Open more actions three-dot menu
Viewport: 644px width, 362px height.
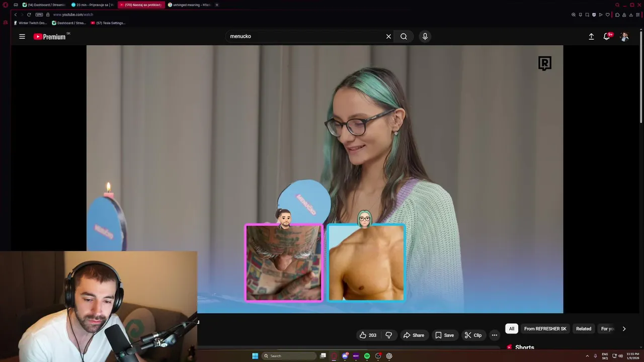click(495, 335)
